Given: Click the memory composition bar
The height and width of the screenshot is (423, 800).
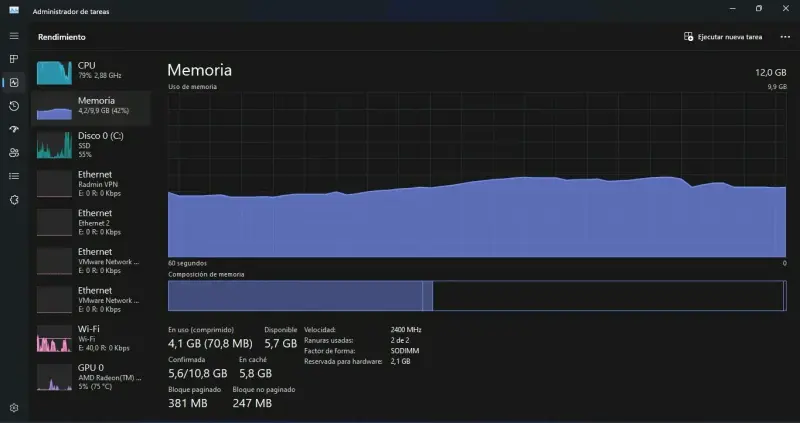Looking at the screenshot, I should [x=477, y=295].
